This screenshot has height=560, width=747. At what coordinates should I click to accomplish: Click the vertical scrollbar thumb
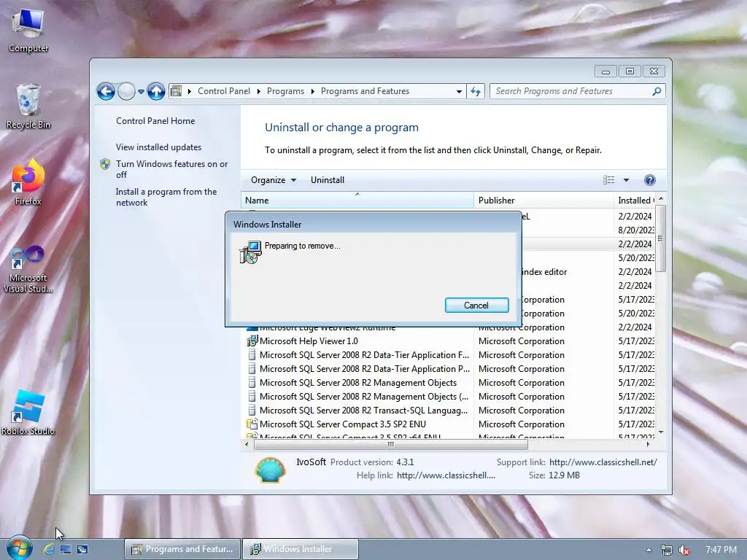(x=660, y=238)
